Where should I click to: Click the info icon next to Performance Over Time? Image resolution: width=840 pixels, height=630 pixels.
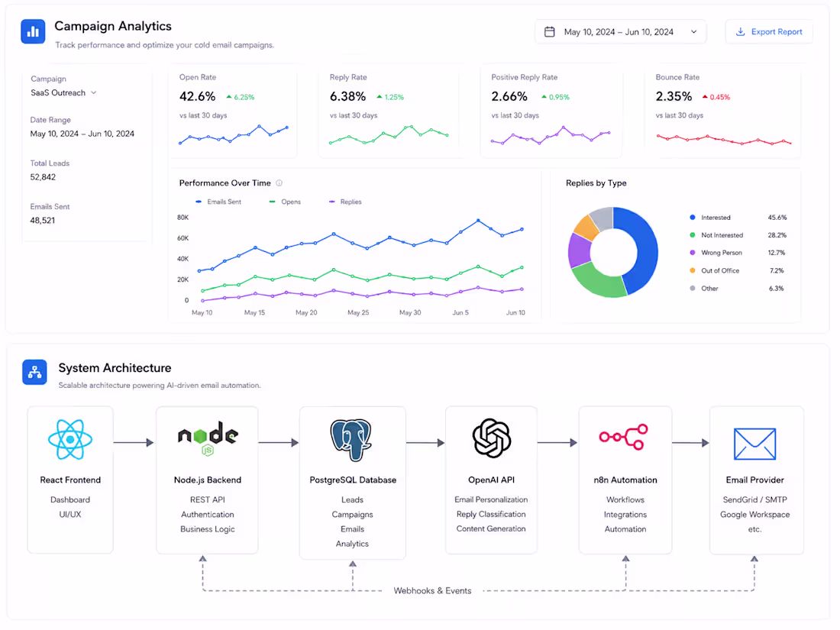point(279,183)
